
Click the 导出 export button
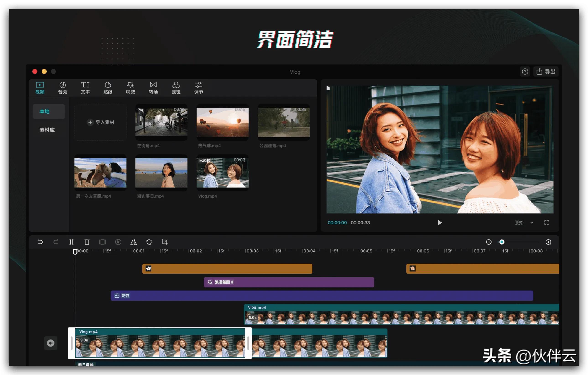[546, 71]
